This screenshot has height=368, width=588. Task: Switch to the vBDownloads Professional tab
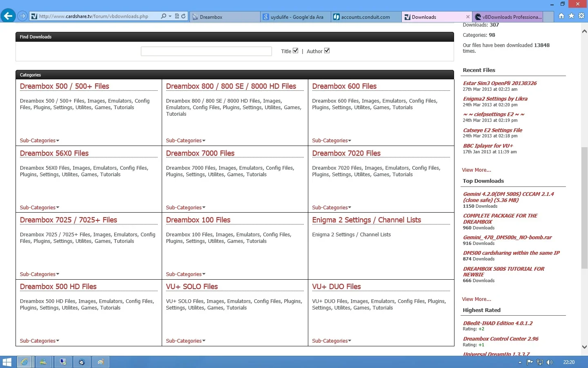pos(508,17)
